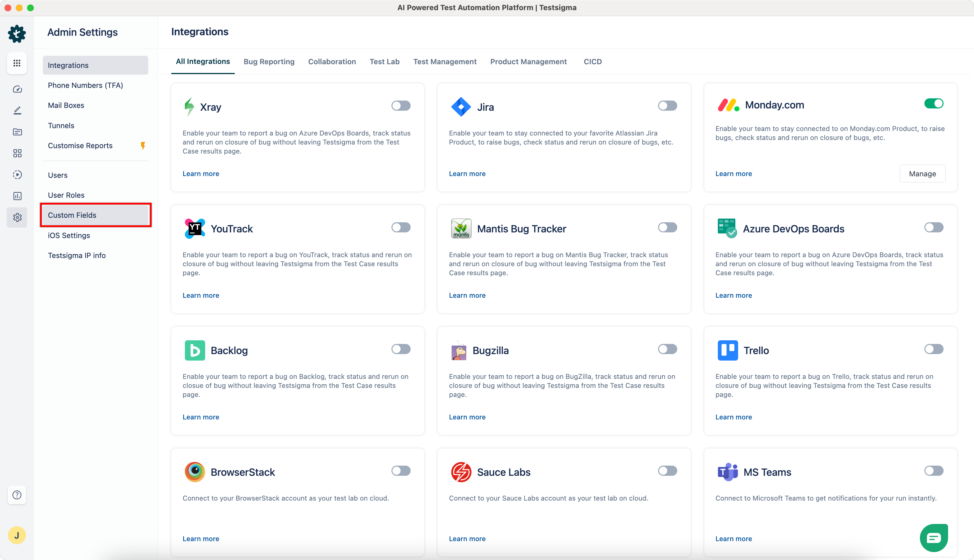974x560 pixels.
Task: Turn on the MS Teams toggle
Action: pos(934,471)
